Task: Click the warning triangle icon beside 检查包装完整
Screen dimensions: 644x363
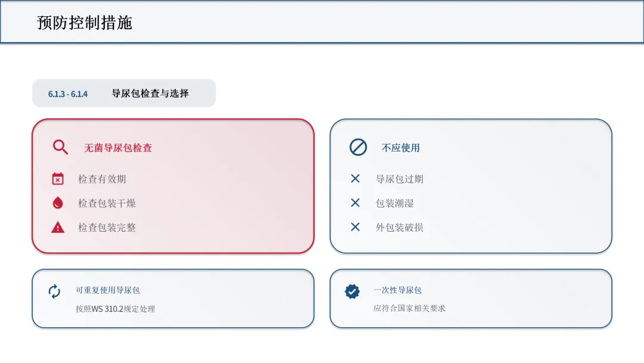Action: pyautogui.click(x=58, y=227)
